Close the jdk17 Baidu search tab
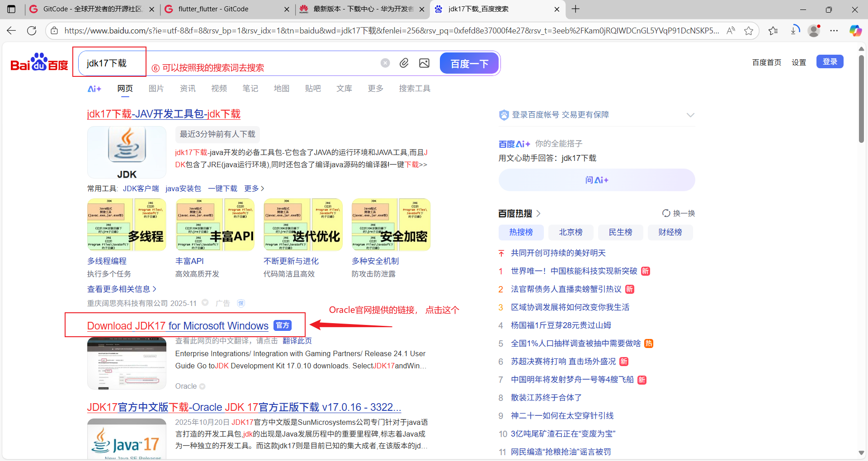The height and width of the screenshot is (461, 868). point(557,9)
